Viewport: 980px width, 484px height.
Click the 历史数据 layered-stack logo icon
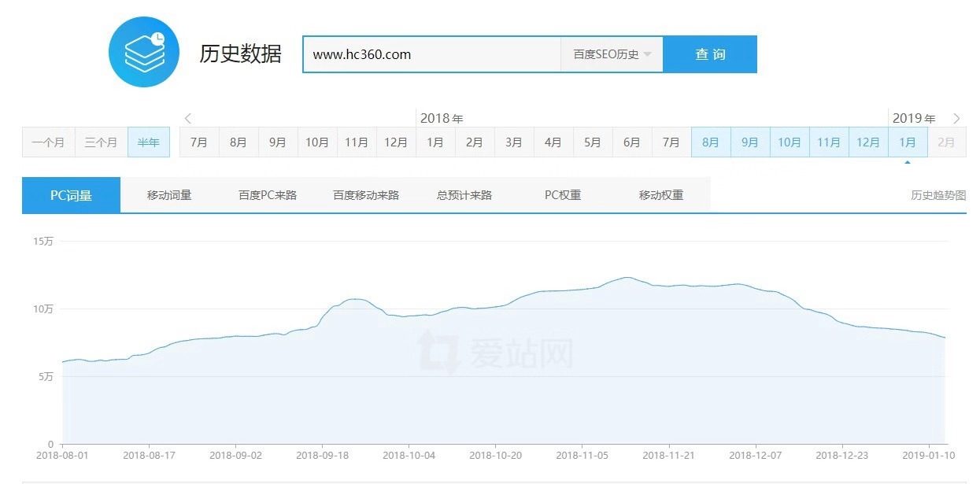[x=144, y=52]
